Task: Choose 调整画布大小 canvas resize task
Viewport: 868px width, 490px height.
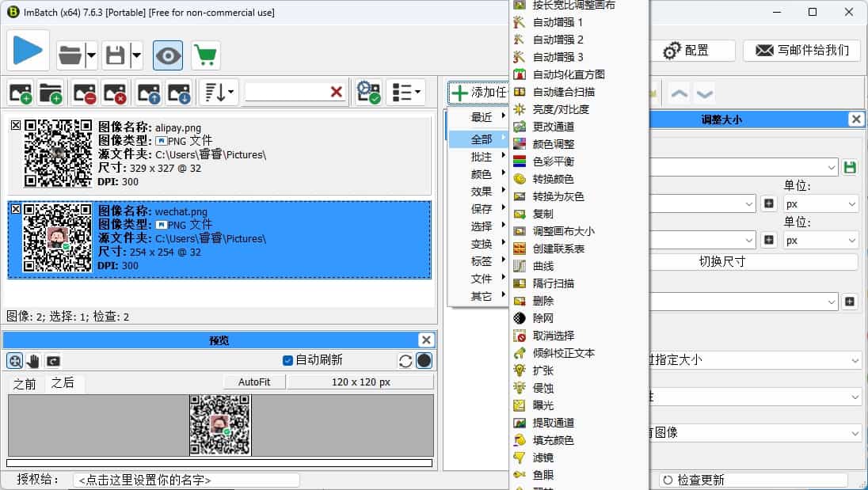Action: (x=578, y=231)
